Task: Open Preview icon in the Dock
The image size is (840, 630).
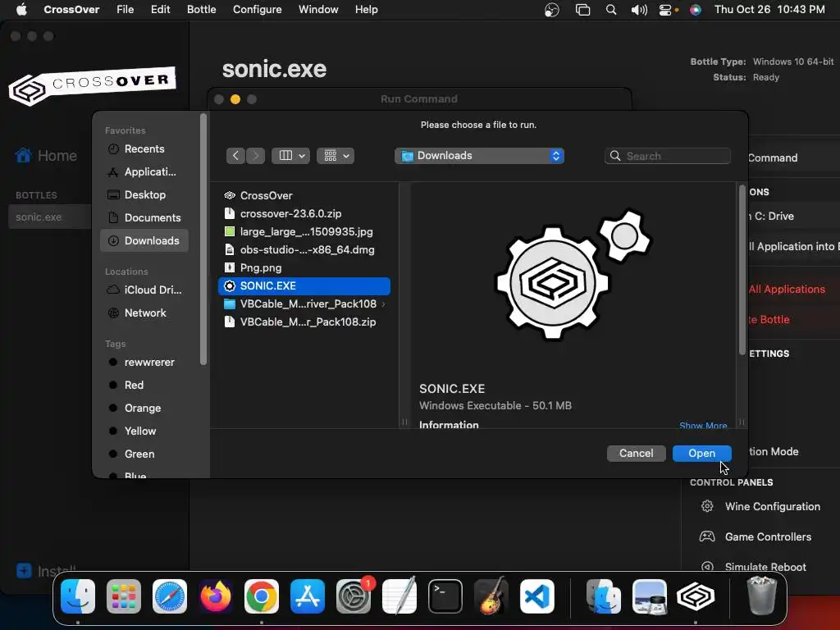Action: click(x=650, y=596)
